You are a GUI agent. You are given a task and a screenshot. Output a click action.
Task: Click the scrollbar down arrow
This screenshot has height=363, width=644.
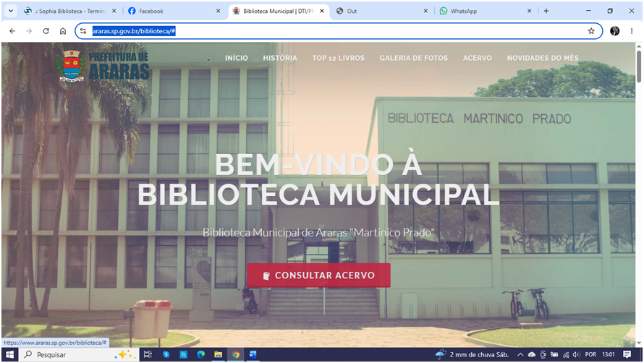tap(639, 343)
